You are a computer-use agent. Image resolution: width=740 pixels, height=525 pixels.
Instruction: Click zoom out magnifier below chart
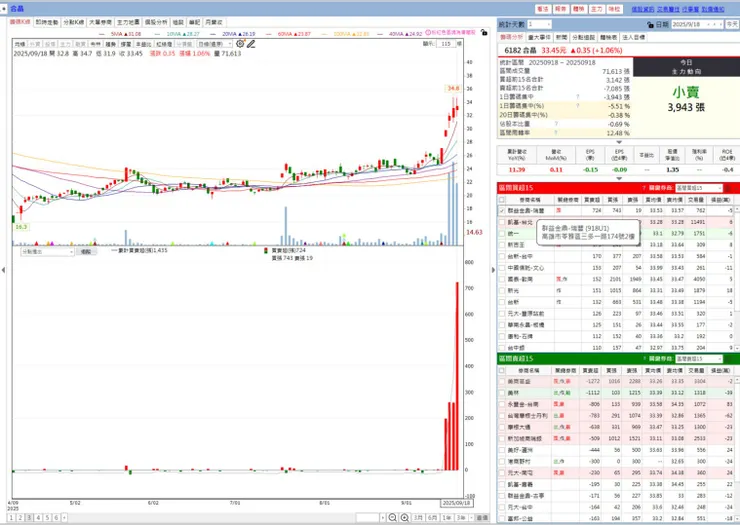[392, 518]
